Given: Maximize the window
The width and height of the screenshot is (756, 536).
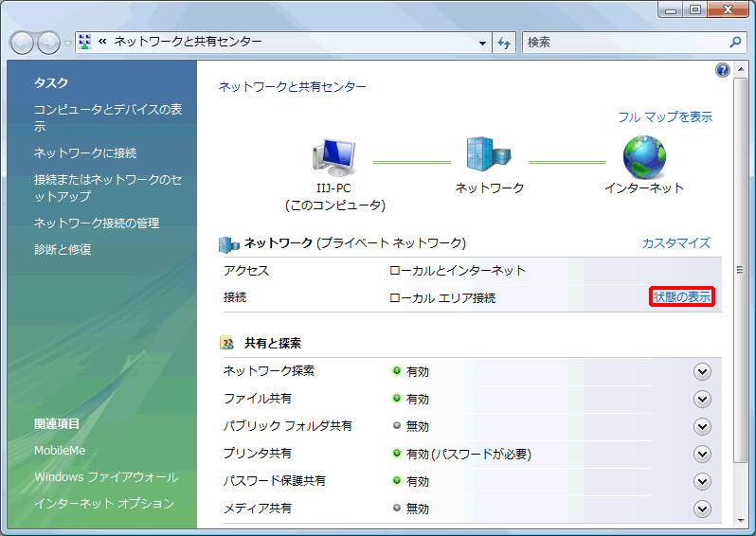Looking at the screenshot, I should [695, 9].
